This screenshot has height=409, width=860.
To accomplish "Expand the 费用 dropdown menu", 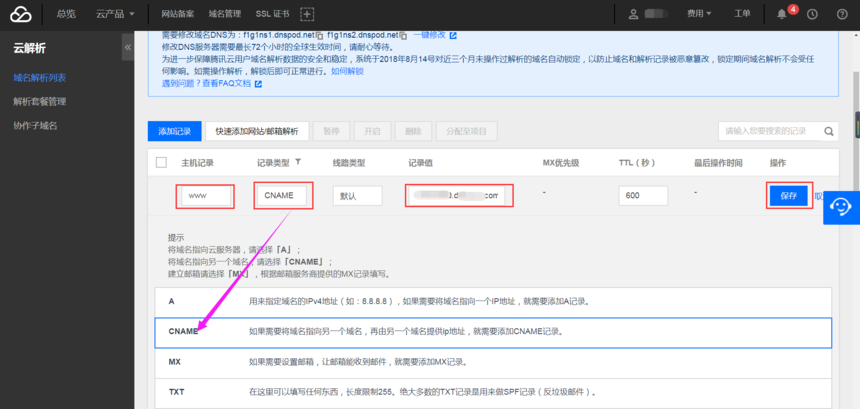I will [x=699, y=14].
